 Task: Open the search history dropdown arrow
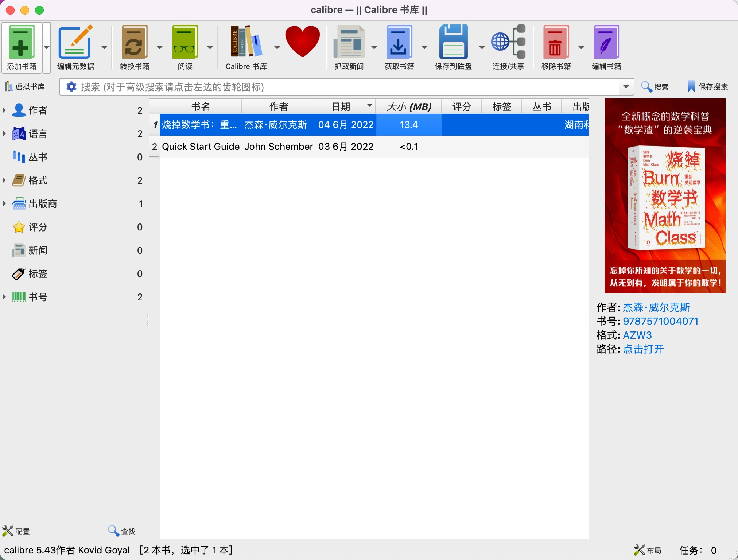pyautogui.click(x=626, y=87)
